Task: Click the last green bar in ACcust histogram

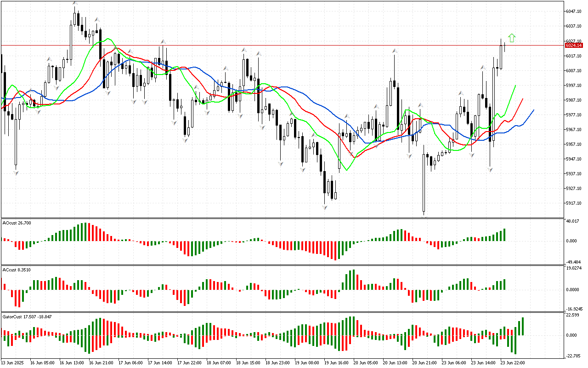Action: click(x=504, y=284)
